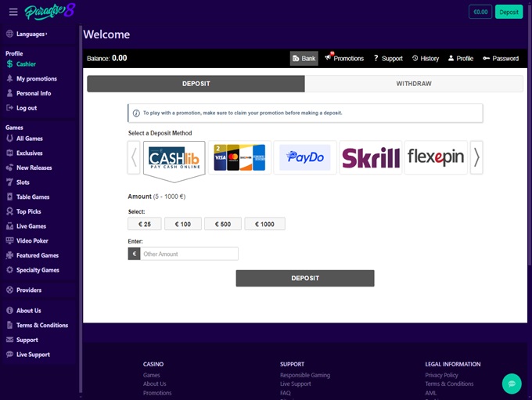This screenshot has height=400, width=532.
Task: Click Log out in the profile menu
Action: coord(27,108)
